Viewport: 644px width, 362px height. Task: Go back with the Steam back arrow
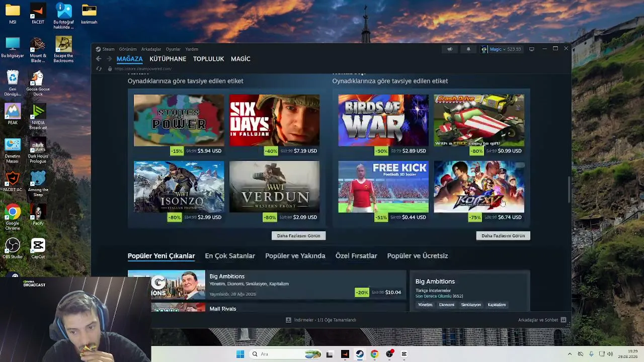[99, 59]
